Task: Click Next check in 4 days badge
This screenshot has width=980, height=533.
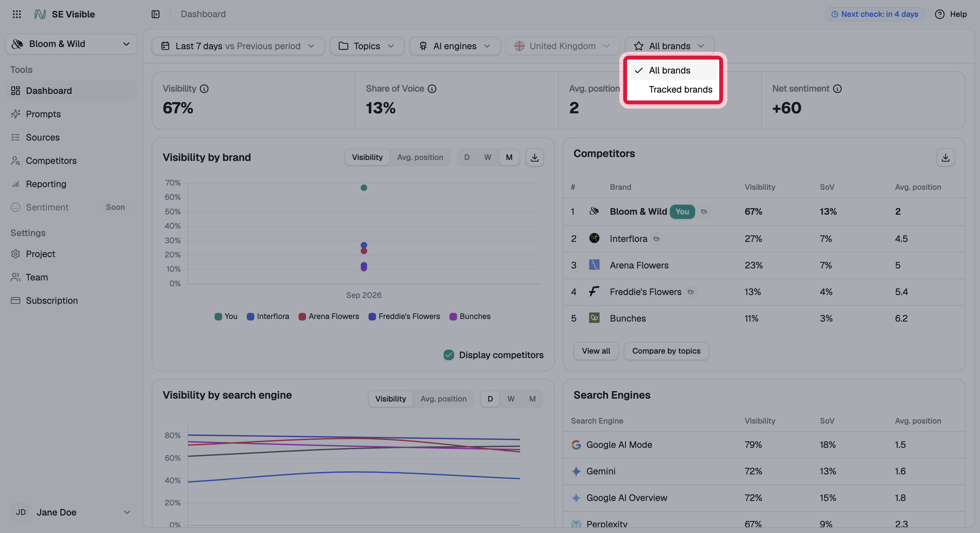Action: (x=874, y=14)
